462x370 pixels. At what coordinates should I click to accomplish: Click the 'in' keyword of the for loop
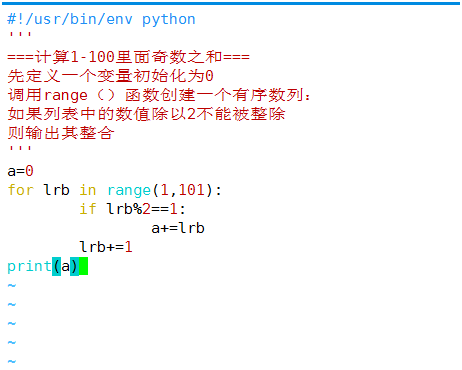point(88,190)
